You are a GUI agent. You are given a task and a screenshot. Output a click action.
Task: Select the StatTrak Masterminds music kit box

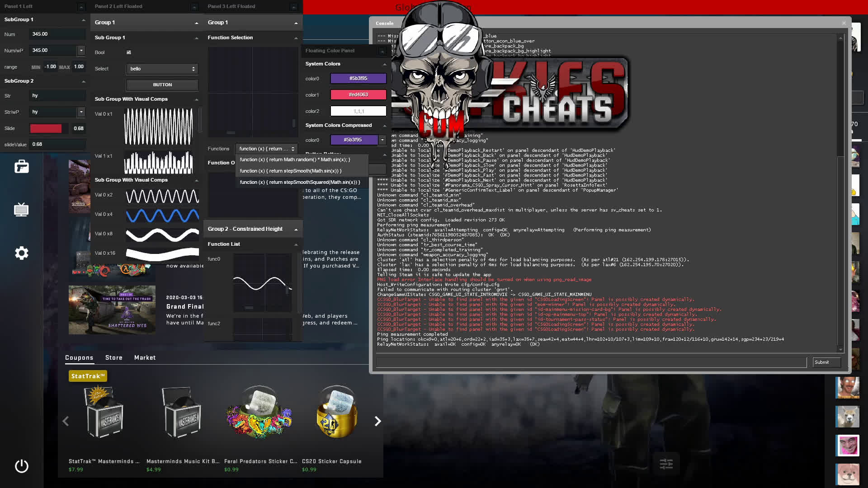(104, 412)
